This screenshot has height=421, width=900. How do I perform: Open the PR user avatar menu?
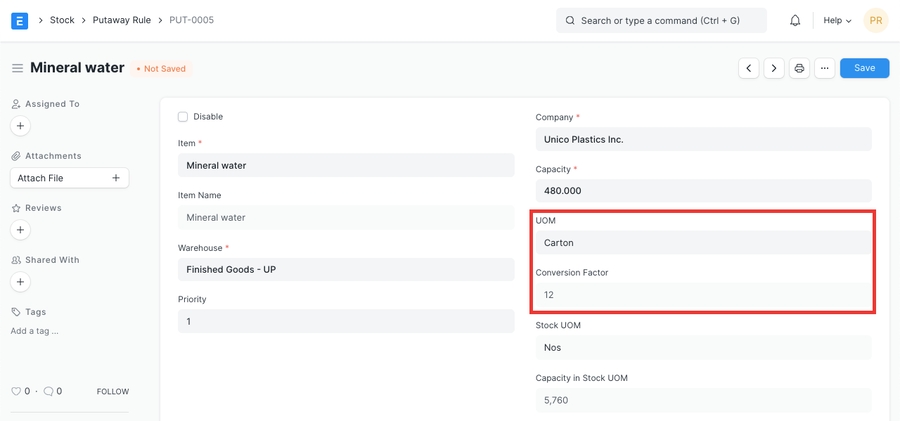click(875, 20)
